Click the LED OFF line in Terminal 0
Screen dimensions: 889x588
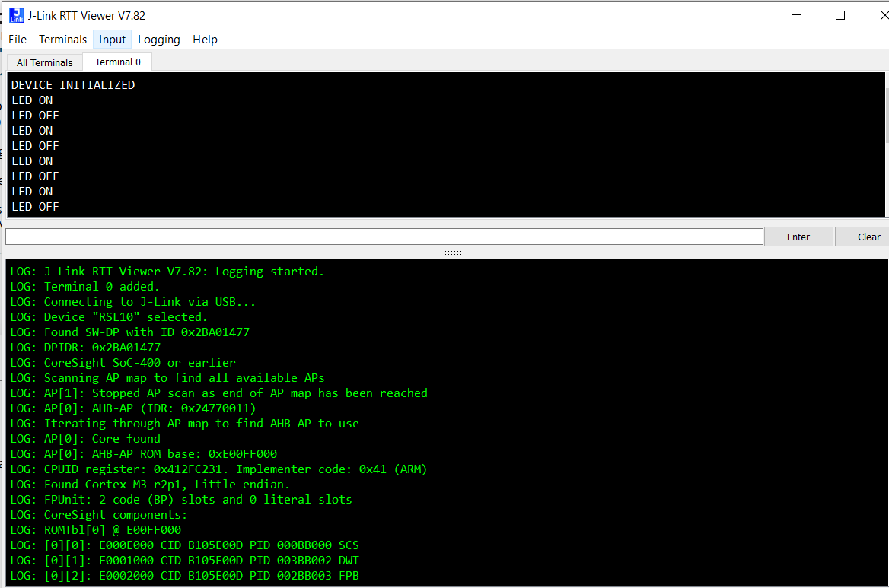click(x=35, y=115)
